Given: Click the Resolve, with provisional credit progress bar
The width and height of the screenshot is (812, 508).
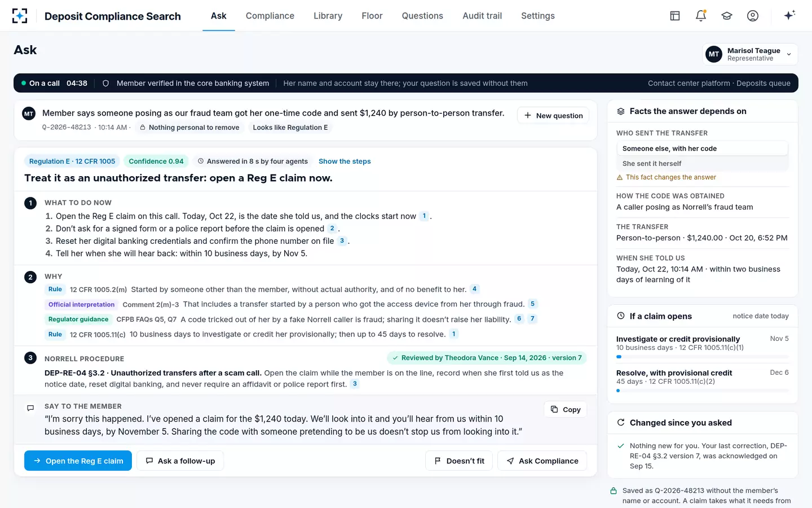Looking at the screenshot, I should click(702, 391).
